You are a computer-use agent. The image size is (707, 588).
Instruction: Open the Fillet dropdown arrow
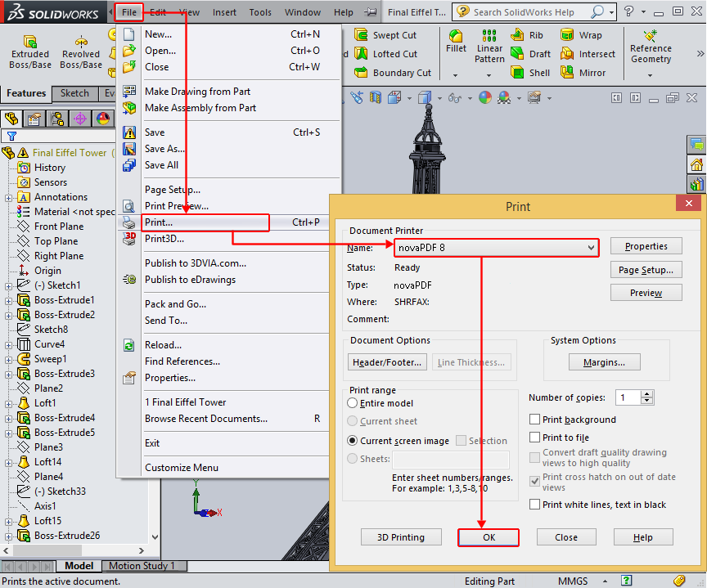pos(456,75)
